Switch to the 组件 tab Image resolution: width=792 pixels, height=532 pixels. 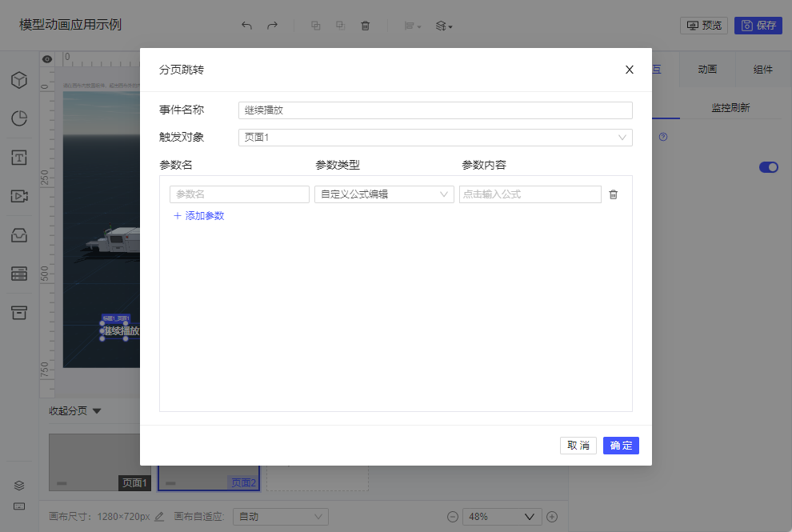point(762,70)
